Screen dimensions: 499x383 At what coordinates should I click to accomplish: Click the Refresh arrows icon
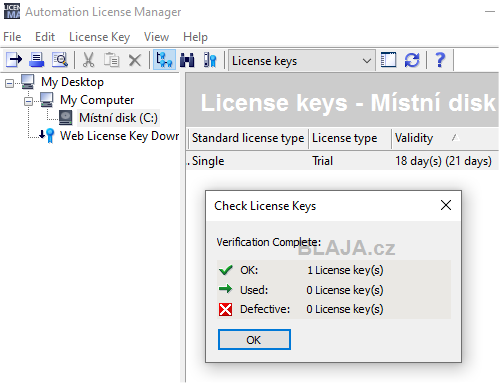pyautogui.click(x=412, y=60)
